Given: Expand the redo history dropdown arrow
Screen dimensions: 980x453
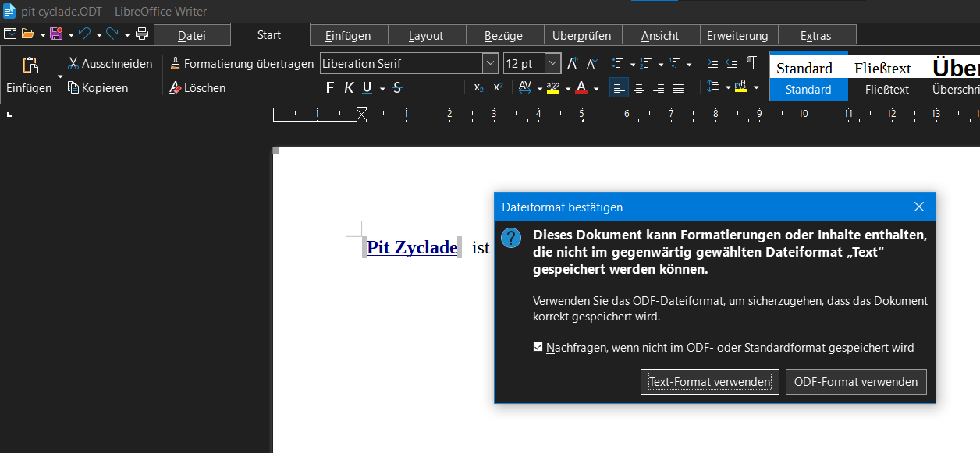Looking at the screenshot, I should click(x=126, y=34).
